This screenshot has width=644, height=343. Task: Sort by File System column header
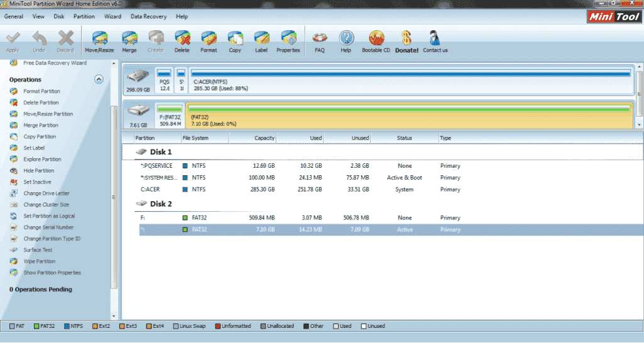[x=205, y=138]
